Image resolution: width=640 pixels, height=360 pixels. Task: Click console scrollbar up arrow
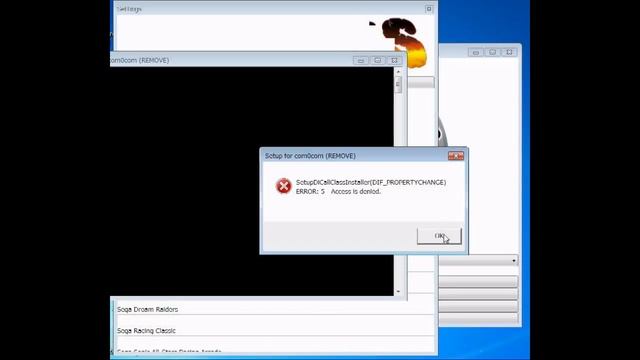tap(398, 71)
